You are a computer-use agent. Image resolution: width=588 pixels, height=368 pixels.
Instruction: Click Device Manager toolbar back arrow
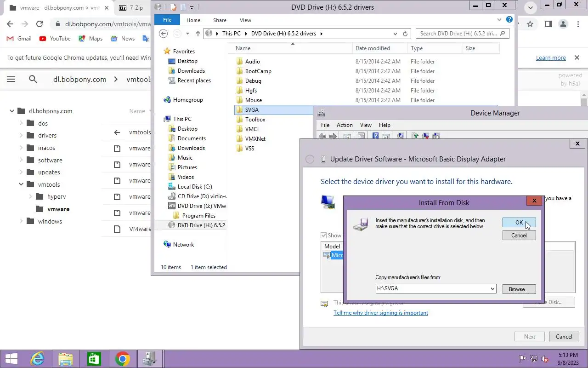[322, 136]
